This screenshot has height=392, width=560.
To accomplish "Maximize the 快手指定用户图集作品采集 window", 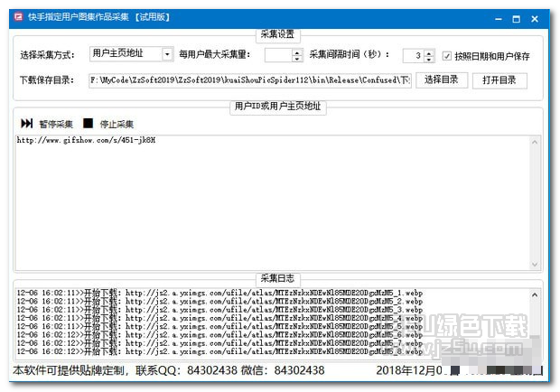I will tap(516, 19).
